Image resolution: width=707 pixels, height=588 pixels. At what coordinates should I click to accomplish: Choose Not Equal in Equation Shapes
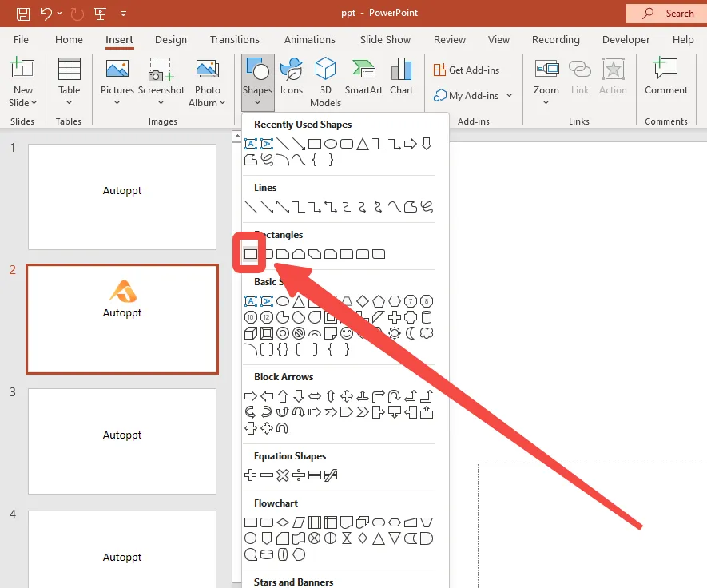pos(331,475)
